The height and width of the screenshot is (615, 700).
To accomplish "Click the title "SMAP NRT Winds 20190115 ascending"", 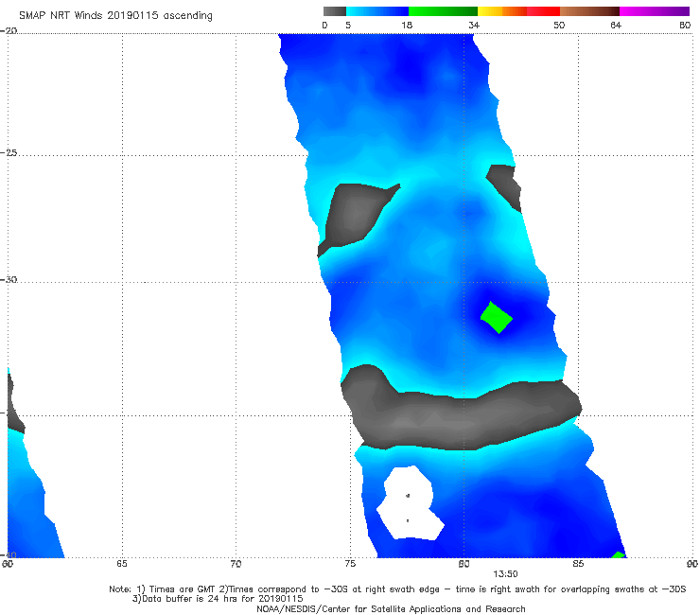I will click(115, 16).
